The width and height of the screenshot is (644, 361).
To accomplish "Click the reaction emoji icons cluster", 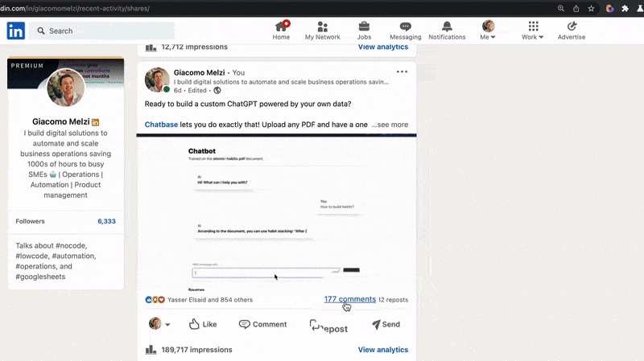I will point(155,300).
